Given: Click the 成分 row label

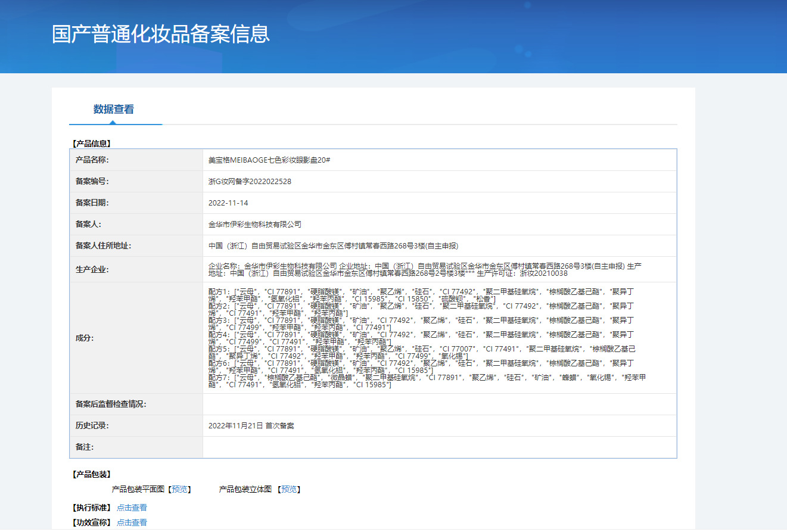Looking at the screenshot, I should tap(84, 338).
